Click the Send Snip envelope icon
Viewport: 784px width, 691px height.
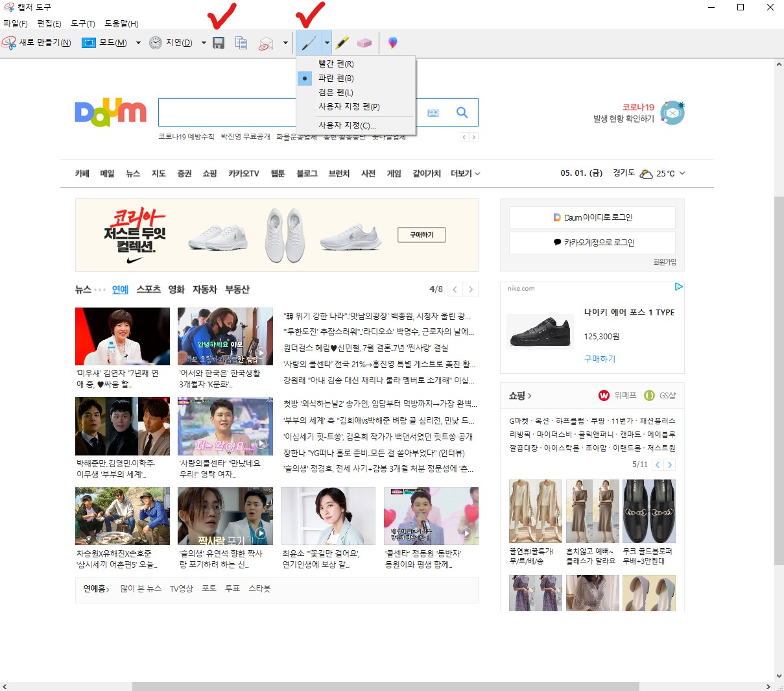(266, 43)
